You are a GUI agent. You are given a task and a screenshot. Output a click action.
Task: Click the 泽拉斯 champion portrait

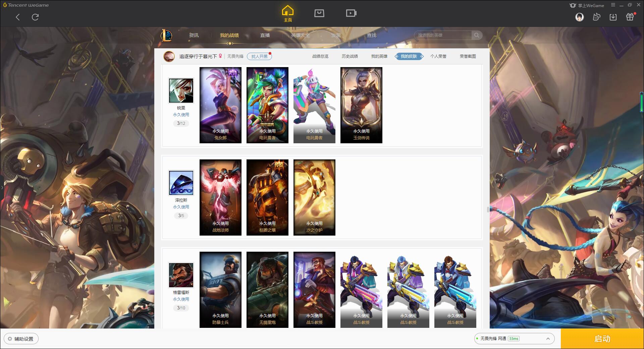[181, 183]
